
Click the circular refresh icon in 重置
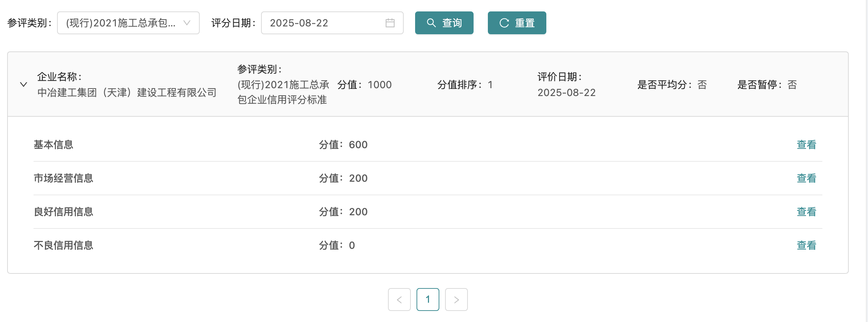point(504,23)
